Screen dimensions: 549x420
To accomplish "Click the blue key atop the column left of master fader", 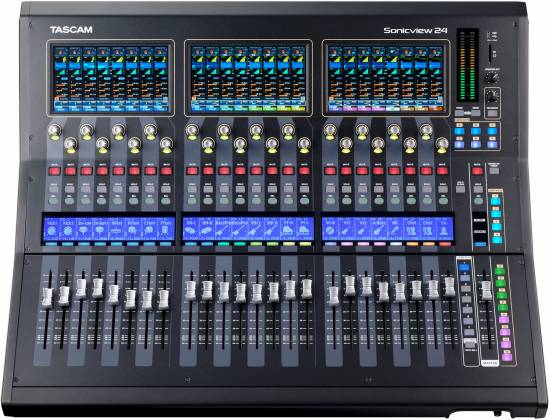I will (x=464, y=268).
